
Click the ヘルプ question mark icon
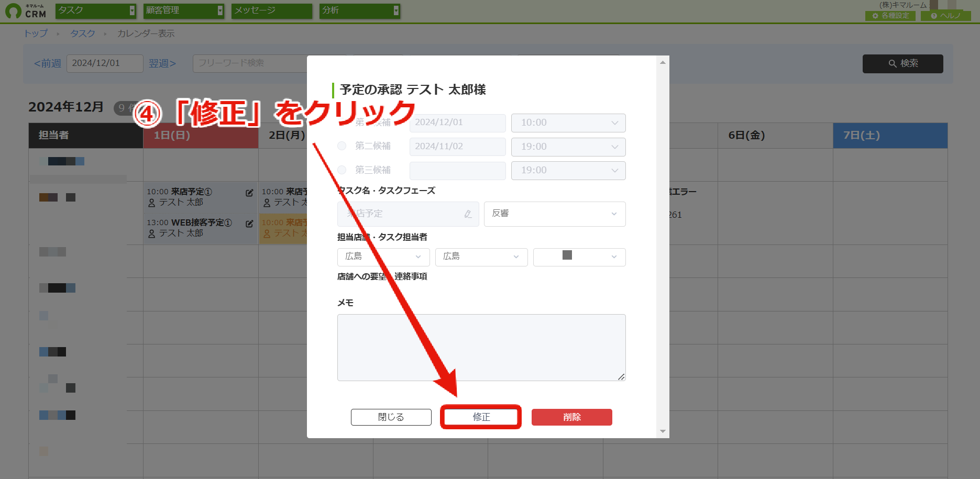pyautogui.click(x=934, y=16)
